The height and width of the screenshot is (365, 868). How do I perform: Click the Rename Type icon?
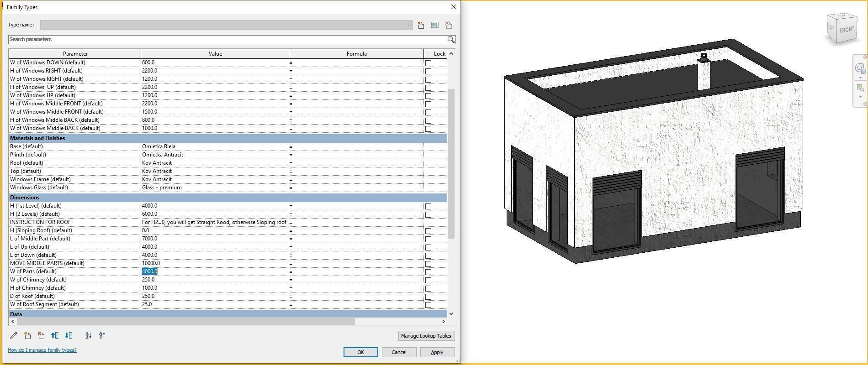click(434, 25)
